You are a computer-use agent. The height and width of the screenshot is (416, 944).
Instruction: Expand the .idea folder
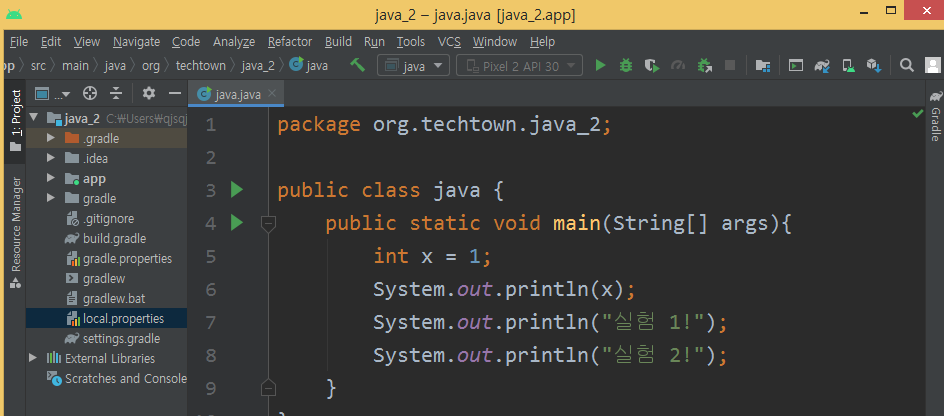click(52, 158)
